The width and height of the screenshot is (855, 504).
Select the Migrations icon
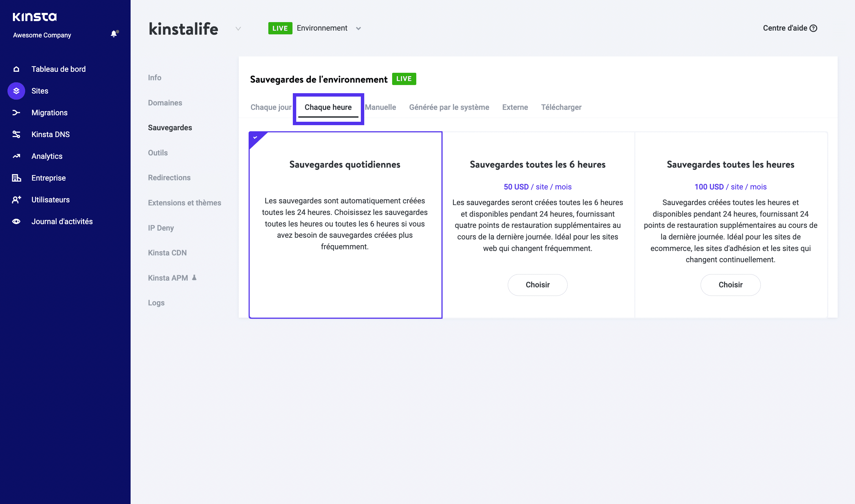tap(16, 112)
